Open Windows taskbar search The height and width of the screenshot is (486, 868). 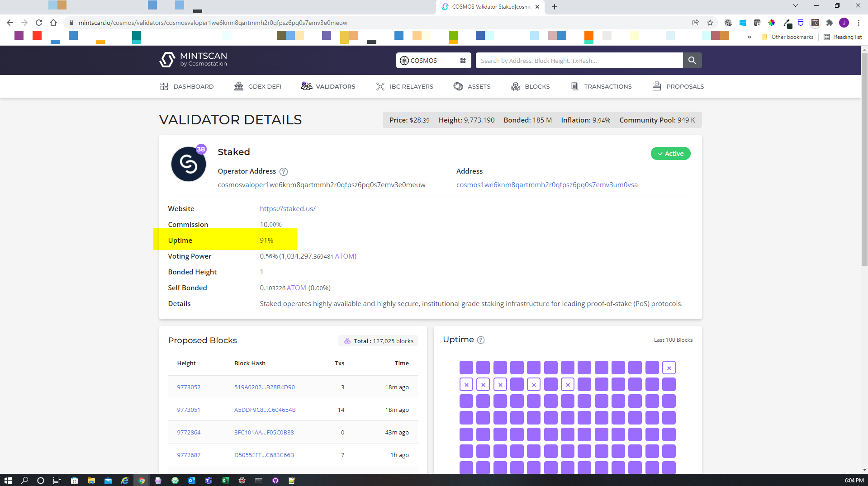[24, 481]
